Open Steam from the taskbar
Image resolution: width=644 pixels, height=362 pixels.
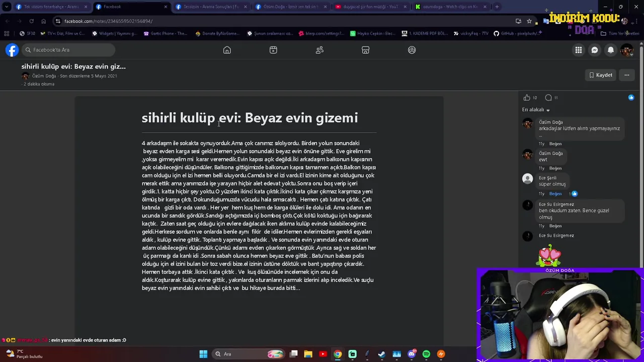(x=382, y=354)
